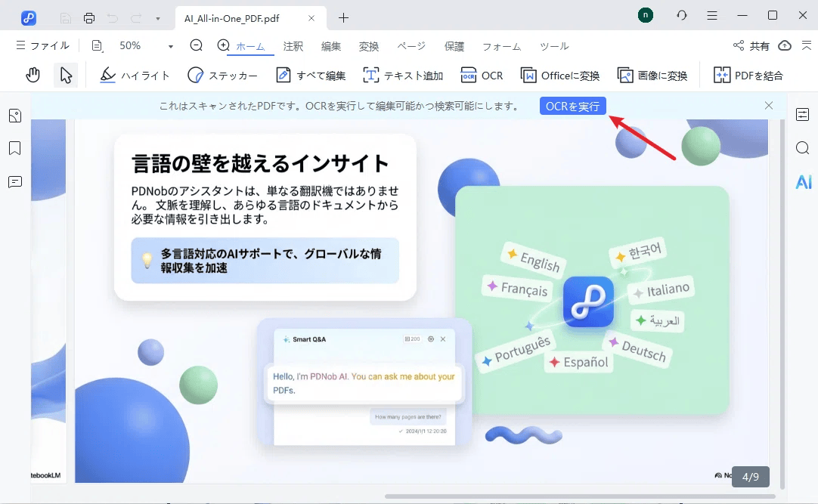
Task: Dismiss the scanned PDF notification banner
Action: coord(769,106)
